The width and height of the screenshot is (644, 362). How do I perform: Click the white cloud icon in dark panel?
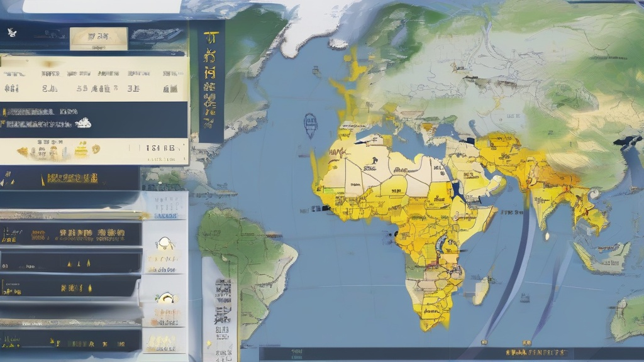[x=83, y=123]
